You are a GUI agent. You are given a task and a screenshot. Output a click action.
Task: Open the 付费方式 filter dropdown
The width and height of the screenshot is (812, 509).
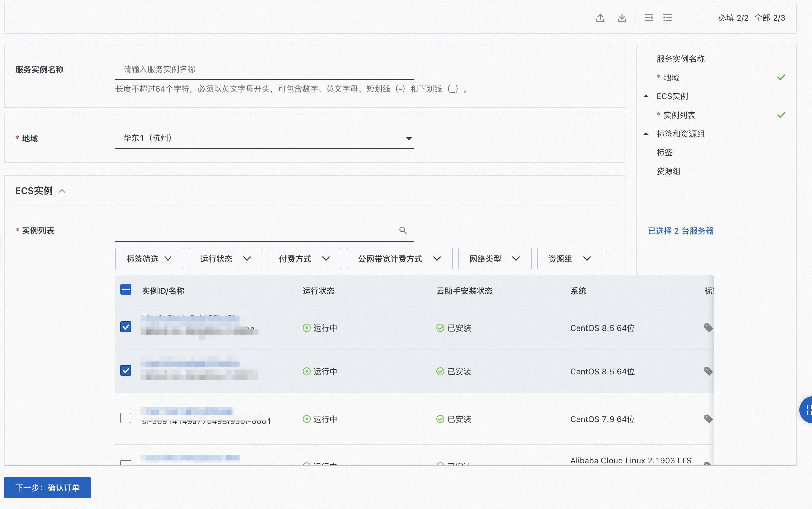(x=304, y=259)
